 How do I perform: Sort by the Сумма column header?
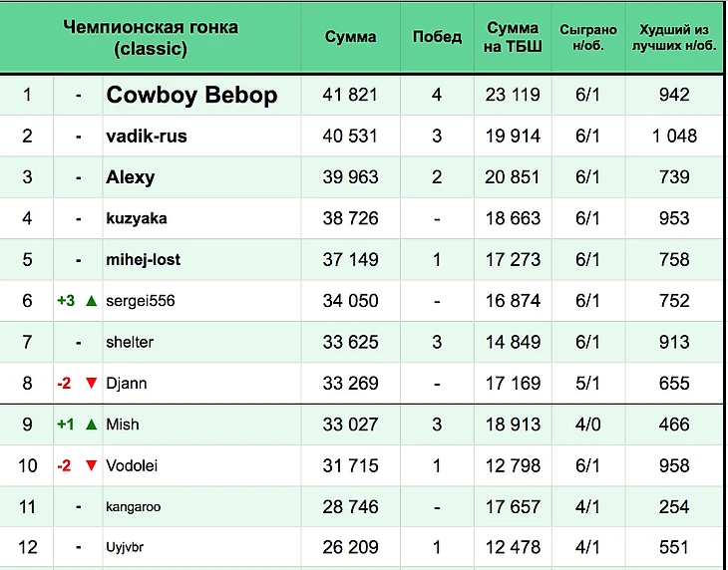point(351,37)
